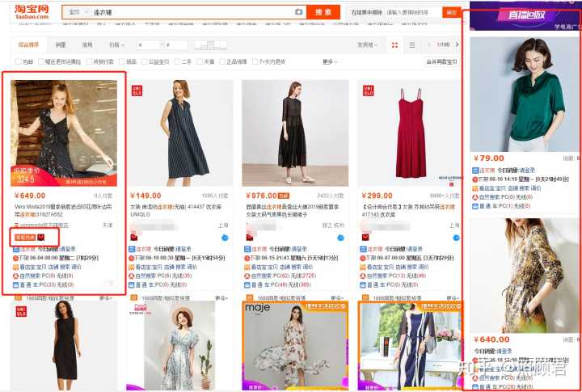Tick the 新品 checkbox
Viewport: 582px width, 392px height.
click(123, 61)
